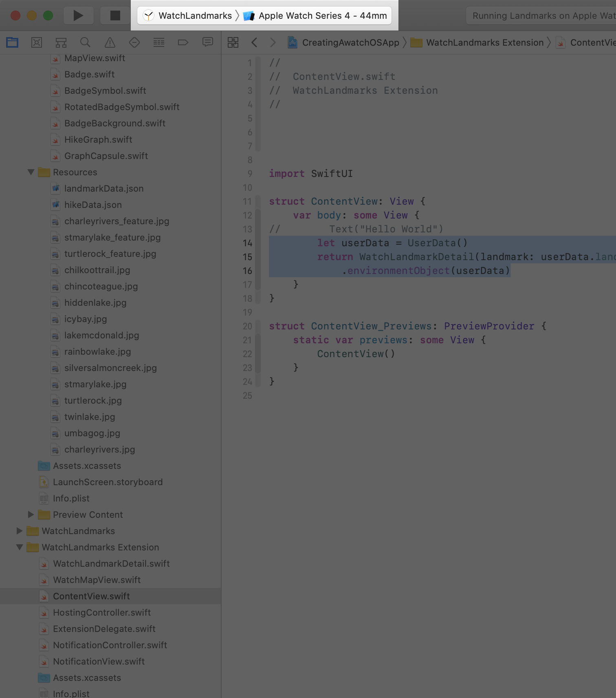Open the Report navigator icon
Viewport: 616px width, 698px height.
tap(208, 42)
